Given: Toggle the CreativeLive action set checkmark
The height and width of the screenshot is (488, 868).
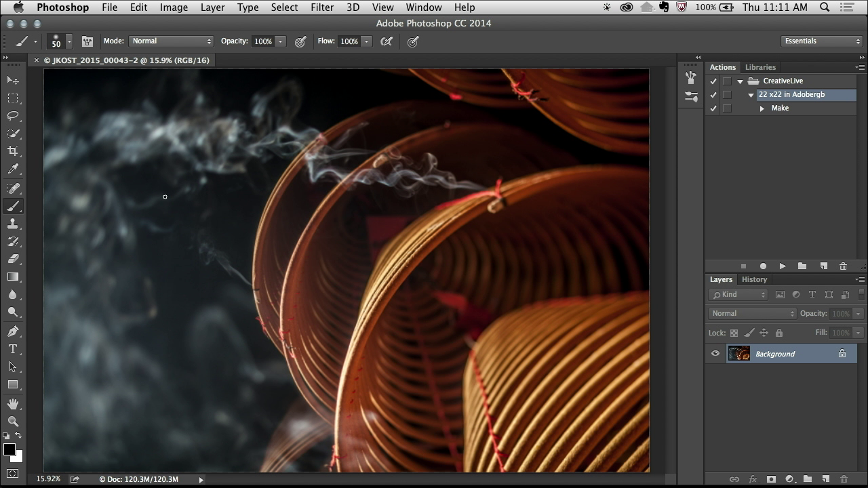Looking at the screenshot, I should click(713, 81).
